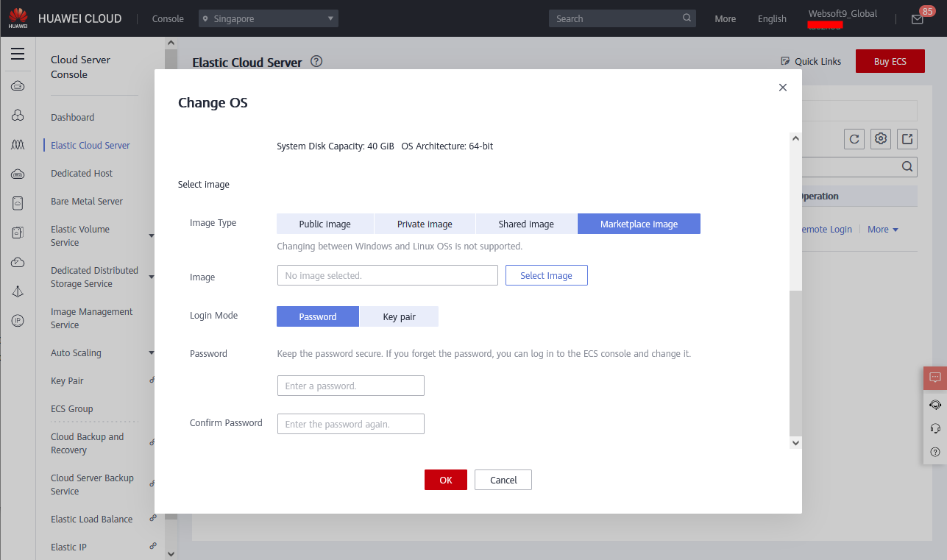Open the Singapore region dropdown
Viewport: 947px width, 560px height.
coord(268,18)
